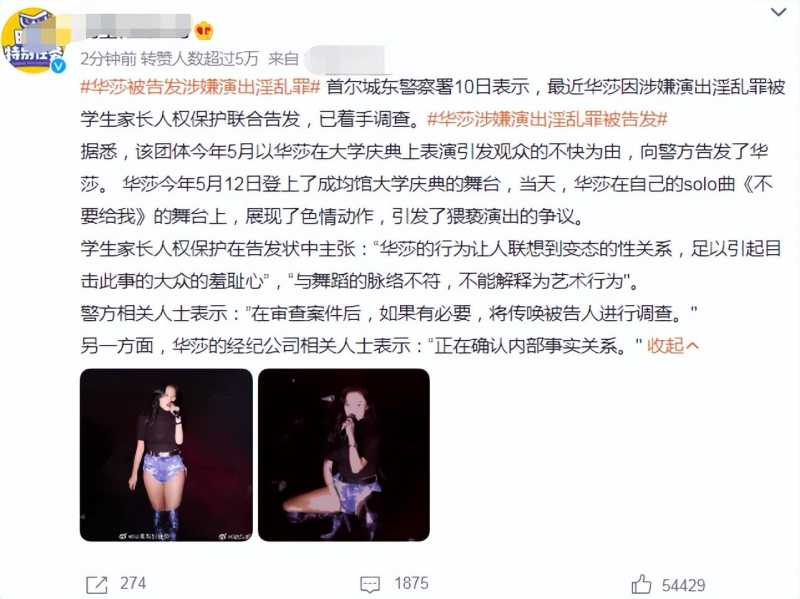The height and width of the screenshot is (599, 800).
Task: Open the post options chevron menu
Action: 778,12
